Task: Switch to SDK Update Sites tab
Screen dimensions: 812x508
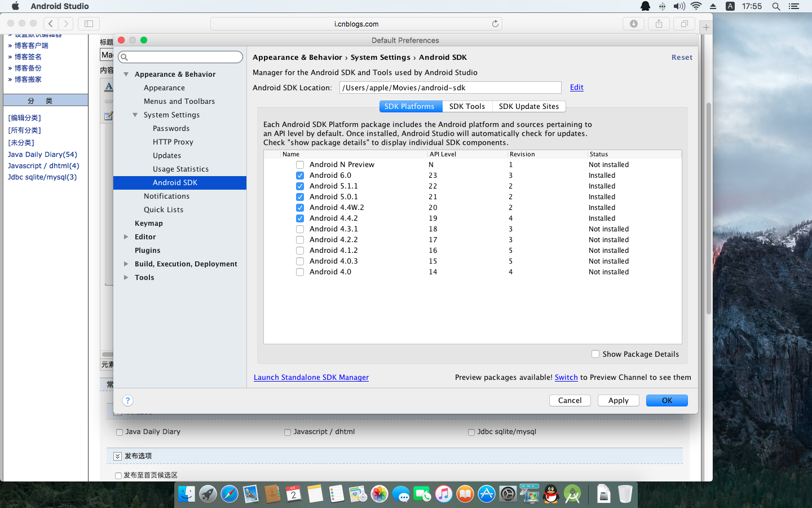Action: [x=528, y=106]
